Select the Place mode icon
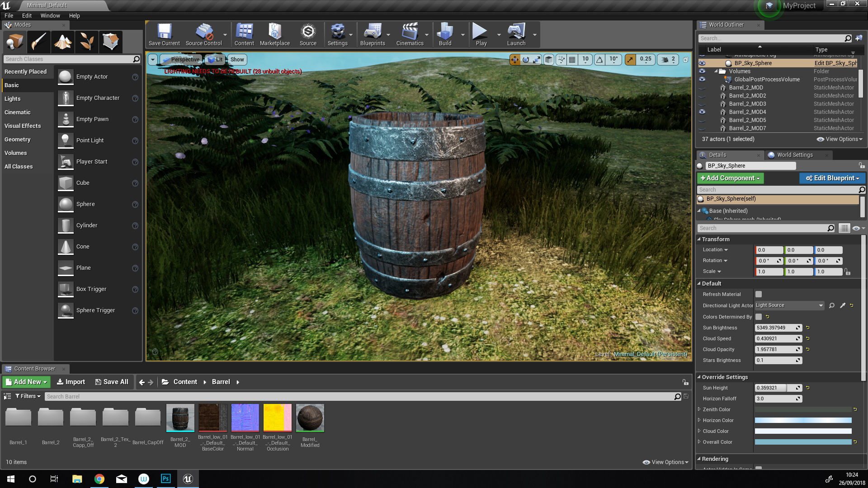 14,42
